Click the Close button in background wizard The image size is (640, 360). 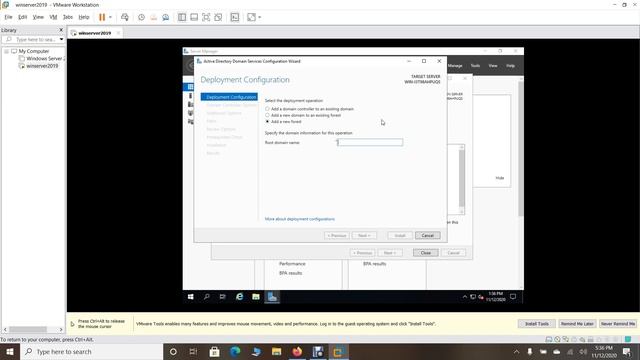425,253
